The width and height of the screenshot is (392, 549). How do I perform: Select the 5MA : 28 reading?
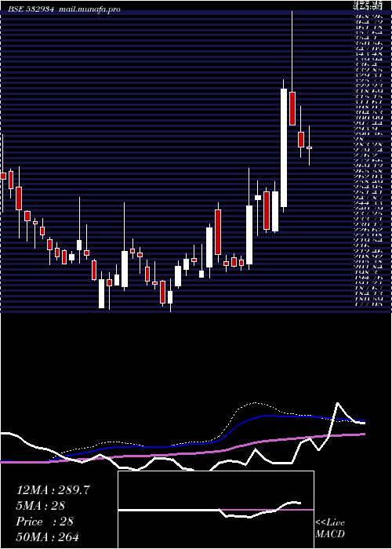[x=40, y=506]
